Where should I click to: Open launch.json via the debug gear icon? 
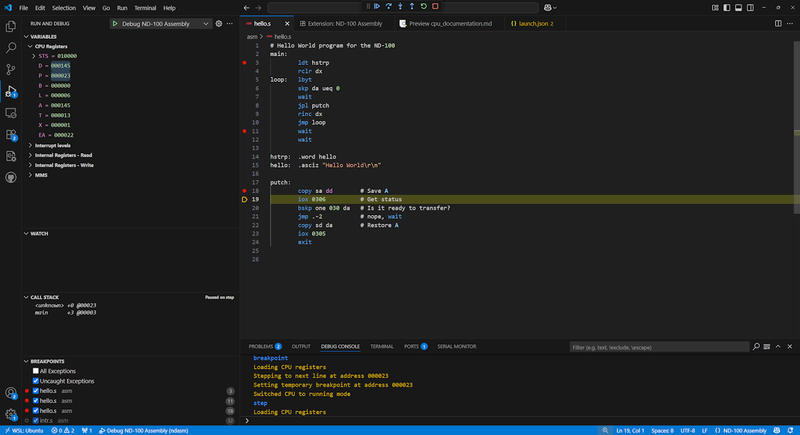point(218,22)
